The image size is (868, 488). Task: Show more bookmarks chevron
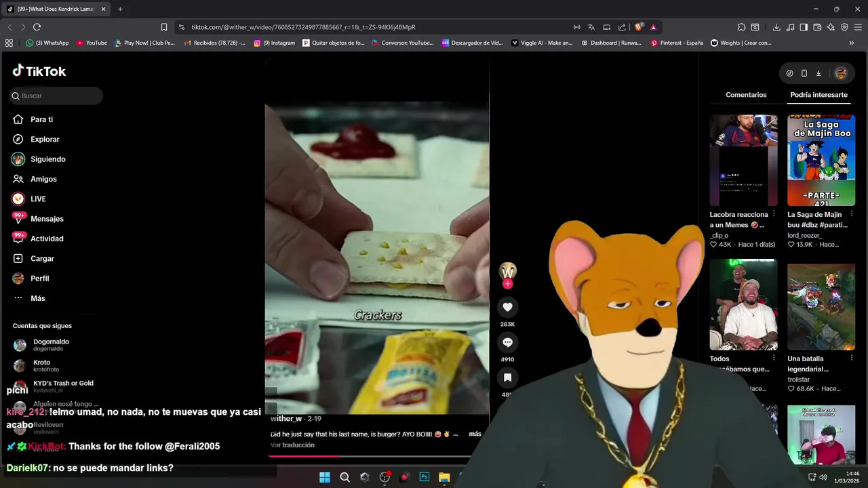click(852, 43)
